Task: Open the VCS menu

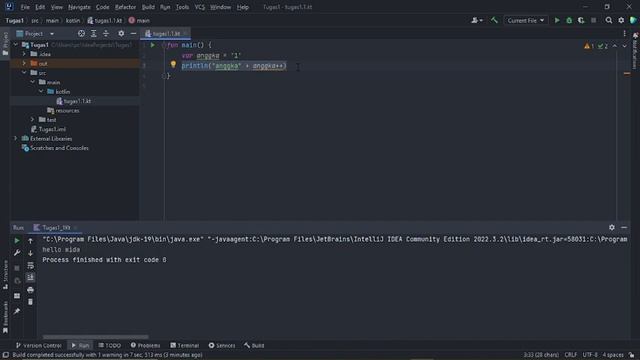Action: (200, 7)
